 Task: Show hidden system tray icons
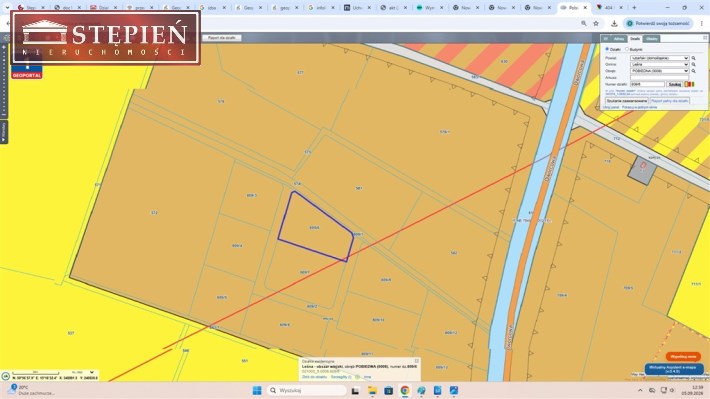click(x=640, y=390)
